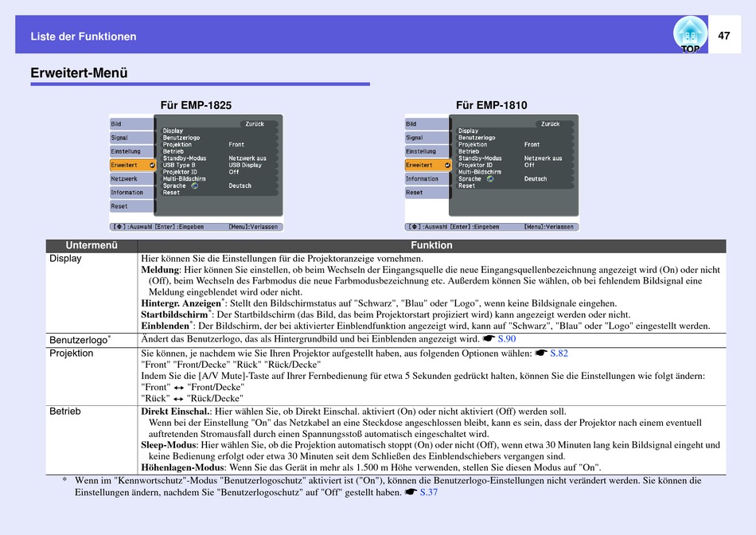Select Reset tab in EMP-1825 menu

[x=131, y=206]
